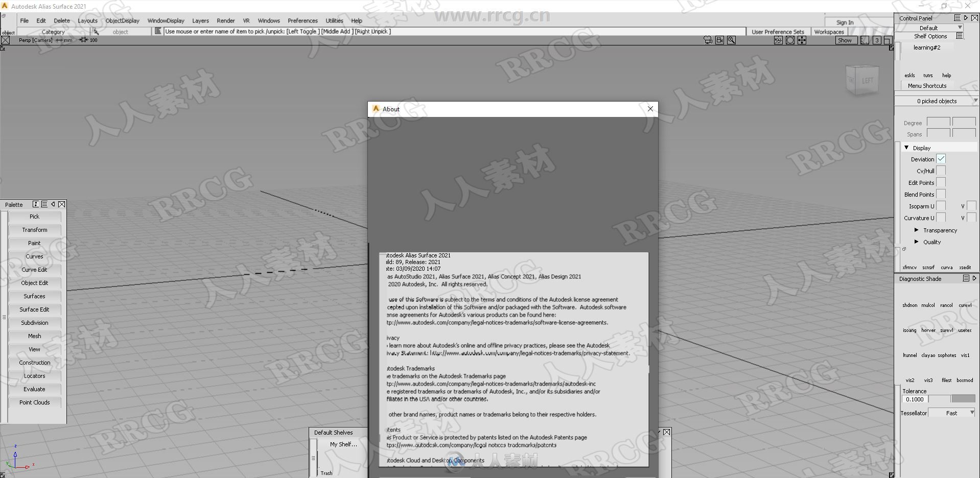
Task: Close the Control Panel with X icon
Action: [974, 18]
